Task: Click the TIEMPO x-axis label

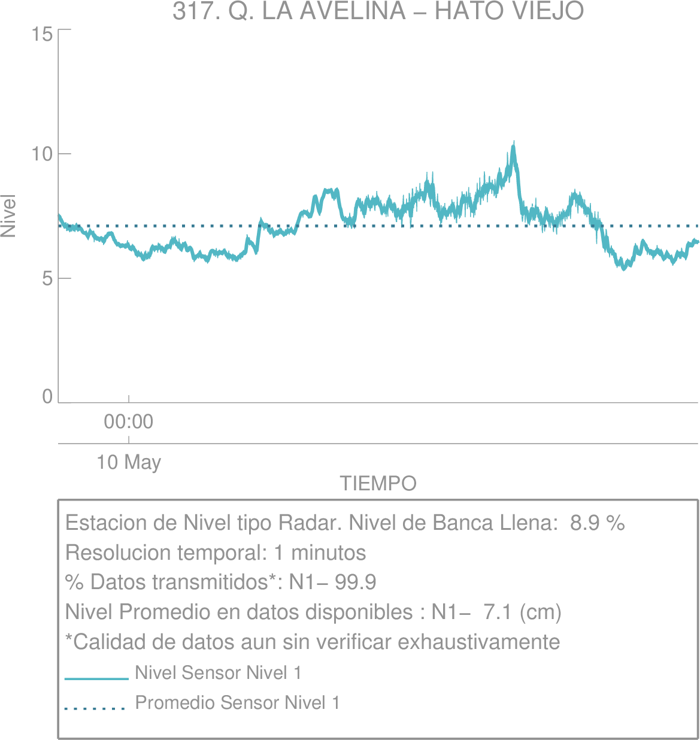Action: [378, 483]
